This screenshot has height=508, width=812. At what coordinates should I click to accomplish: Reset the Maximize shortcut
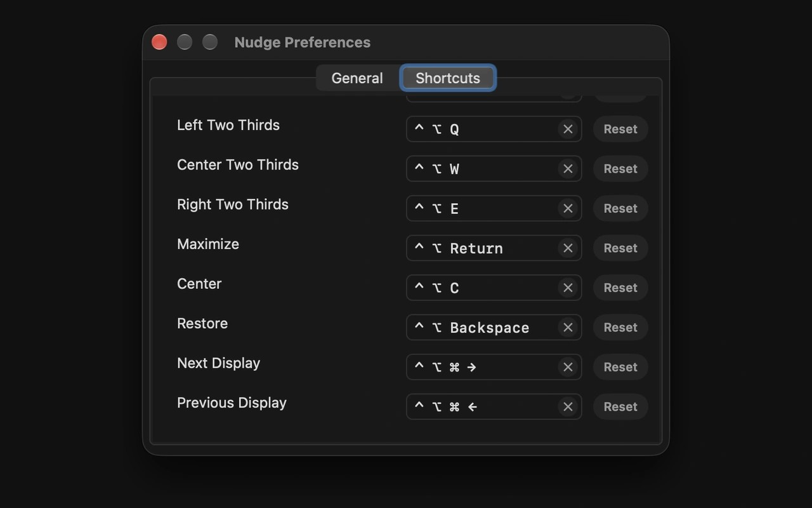[620, 248]
